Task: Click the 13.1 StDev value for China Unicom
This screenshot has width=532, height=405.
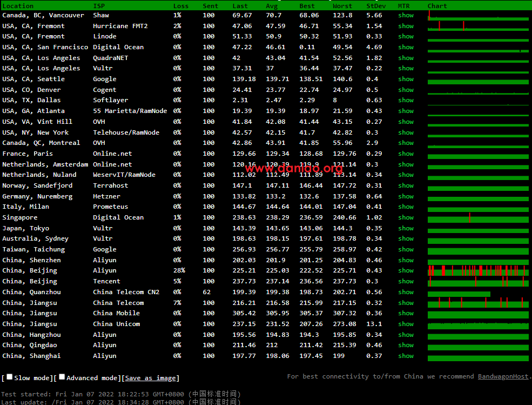Action: [x=374, y=324]
